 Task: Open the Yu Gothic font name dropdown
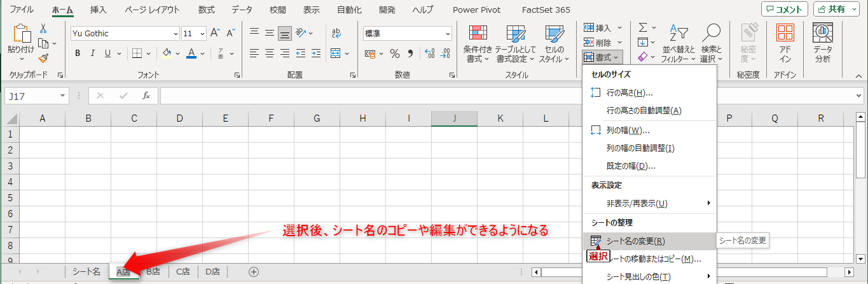point(176,34)
